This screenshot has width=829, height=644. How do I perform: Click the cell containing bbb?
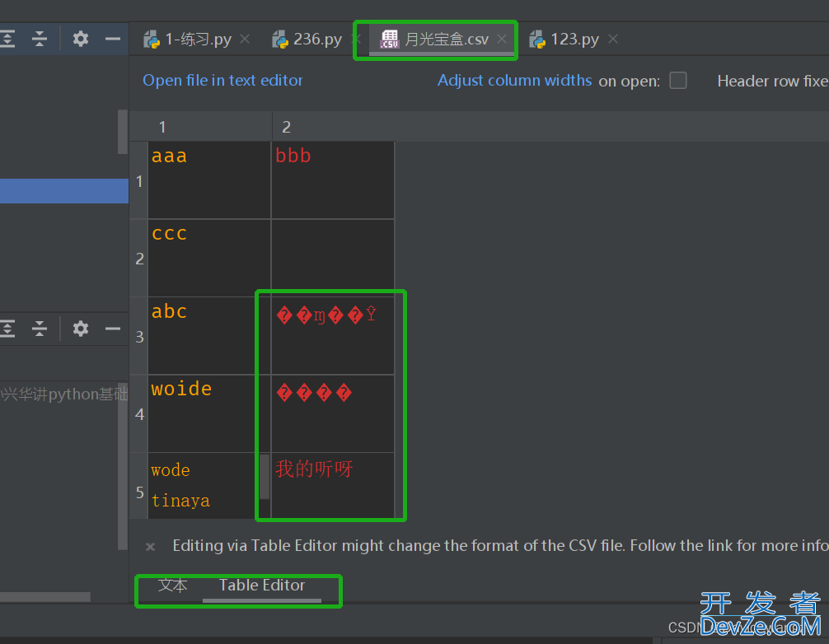[333, 180]
